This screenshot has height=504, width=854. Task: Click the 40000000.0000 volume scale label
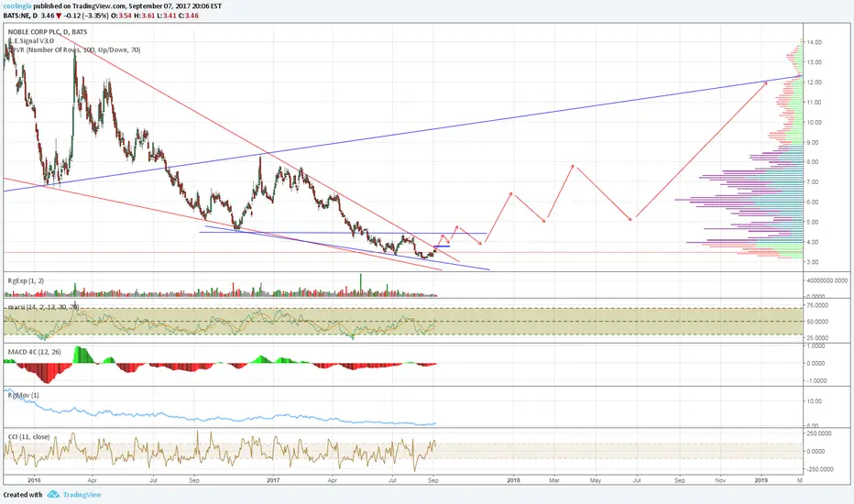click(x=827, y=280)
